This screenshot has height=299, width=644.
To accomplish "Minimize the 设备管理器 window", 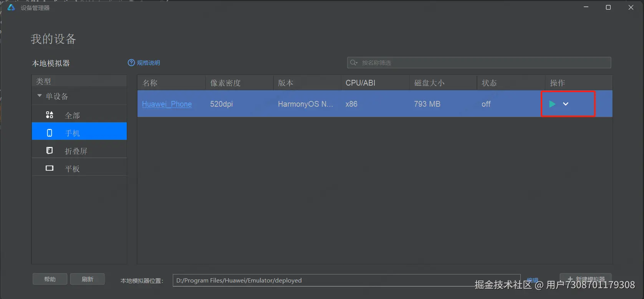I will pyautogui.click(x=586, y=7).
